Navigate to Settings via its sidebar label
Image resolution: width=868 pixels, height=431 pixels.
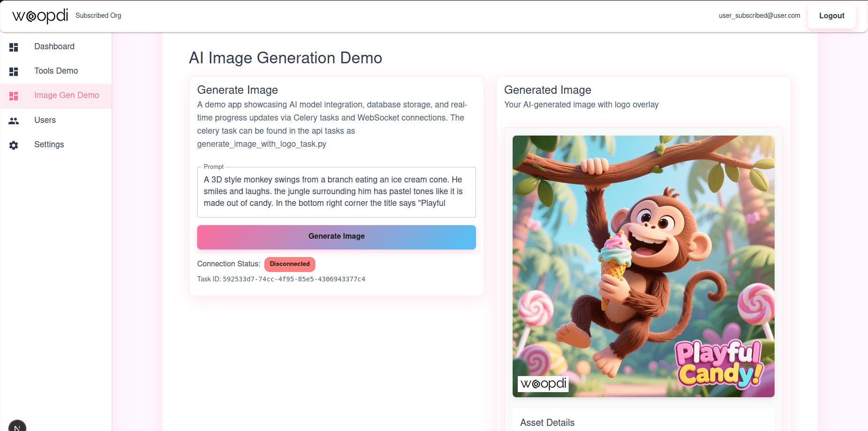(49, 144)
